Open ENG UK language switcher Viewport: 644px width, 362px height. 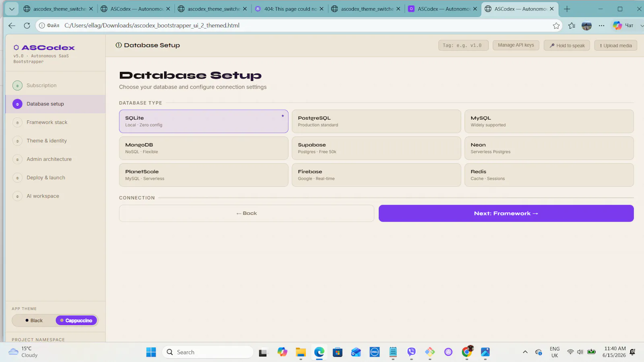pyautogui.click(x=555, y=352)
